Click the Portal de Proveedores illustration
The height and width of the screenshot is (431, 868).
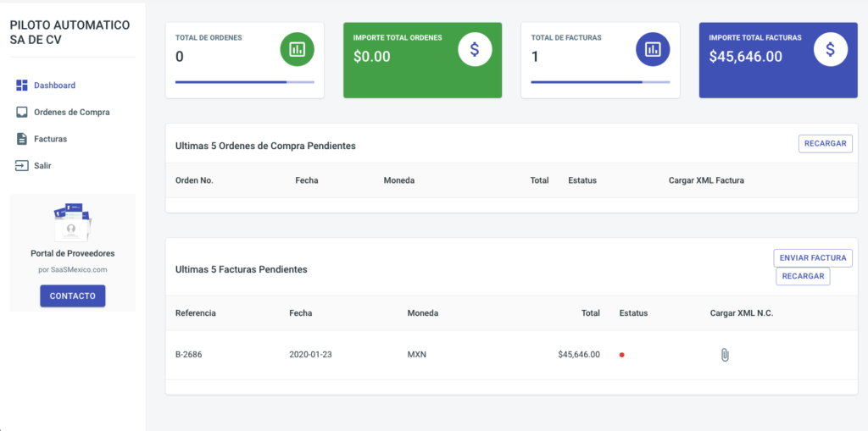[73, 221]
